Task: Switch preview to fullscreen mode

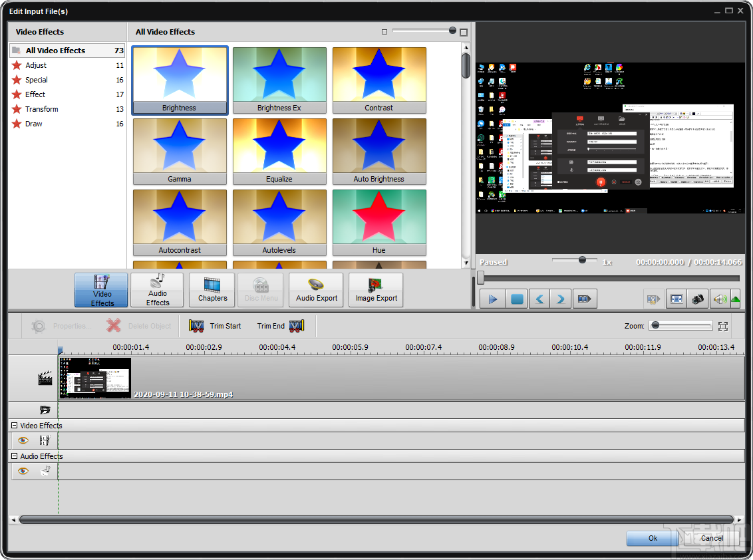Action: point(676,299)
